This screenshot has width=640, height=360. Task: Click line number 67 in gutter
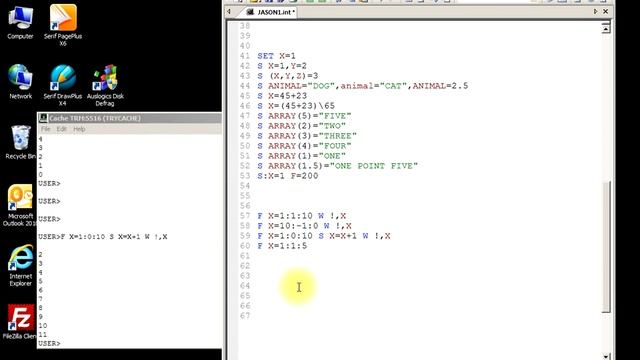click(x=245, y=316)
